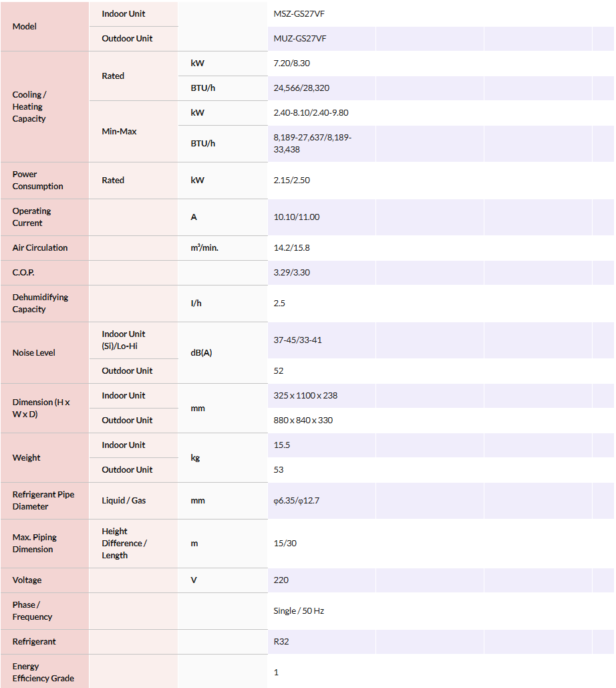Viewport: 616px width, 688px height.
Task: Select the Air Circulation row header
Action: point(40,248)
